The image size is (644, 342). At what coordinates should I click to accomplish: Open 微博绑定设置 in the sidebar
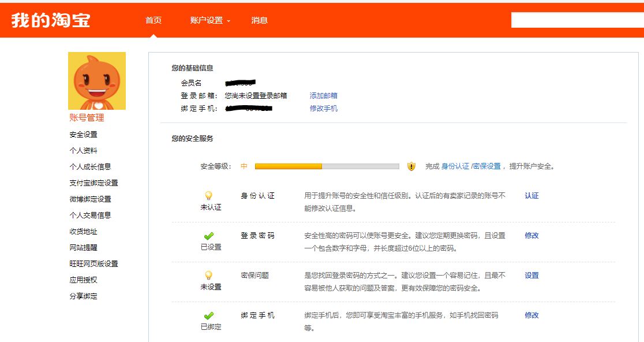(x=91, y=199)
